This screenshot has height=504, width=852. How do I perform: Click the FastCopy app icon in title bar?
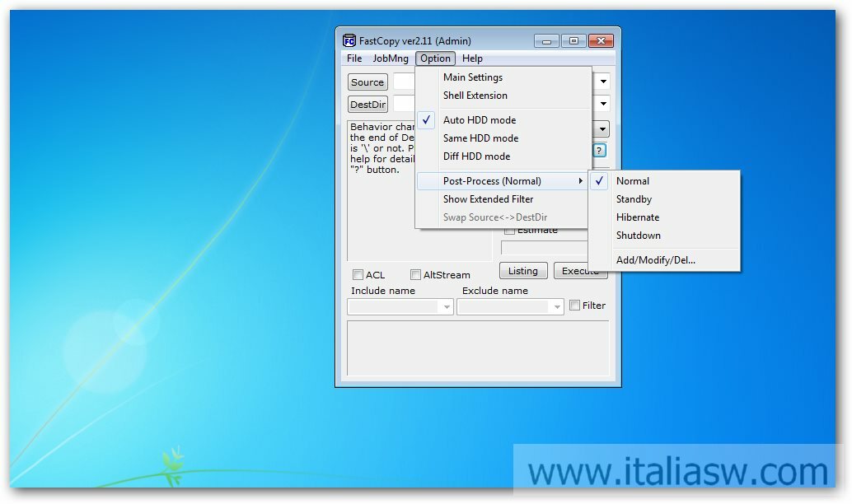point(349,40)
